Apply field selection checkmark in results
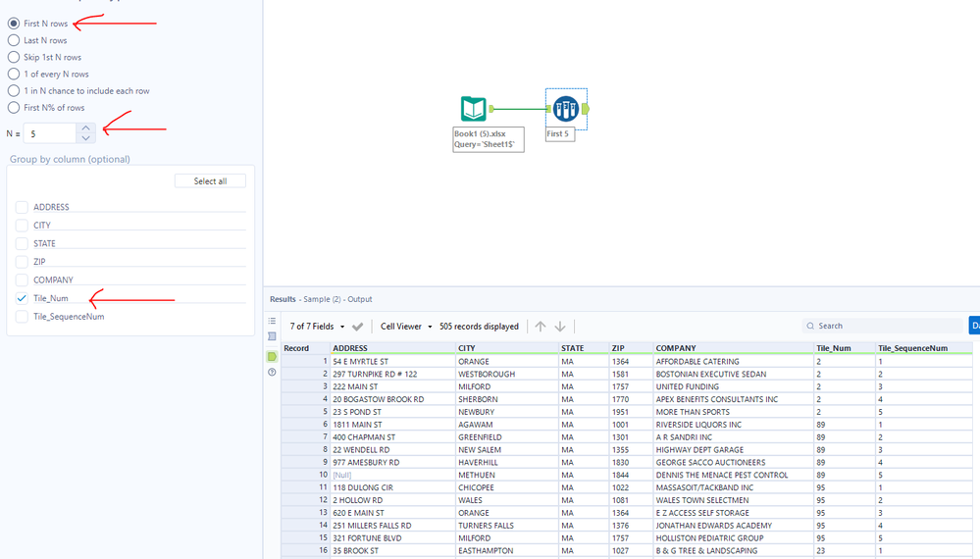980x559 pixels. 357,327
